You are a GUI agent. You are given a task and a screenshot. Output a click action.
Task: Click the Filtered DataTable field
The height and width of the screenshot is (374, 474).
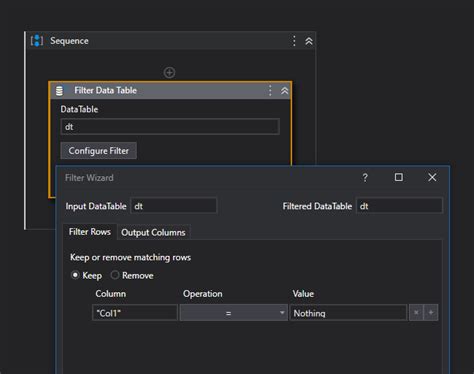click(399, 206)
